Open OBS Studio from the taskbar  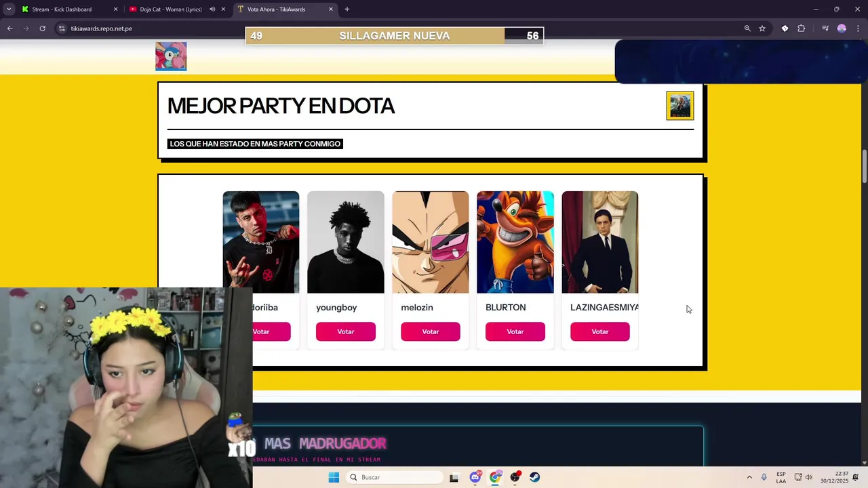coord(515,477)
